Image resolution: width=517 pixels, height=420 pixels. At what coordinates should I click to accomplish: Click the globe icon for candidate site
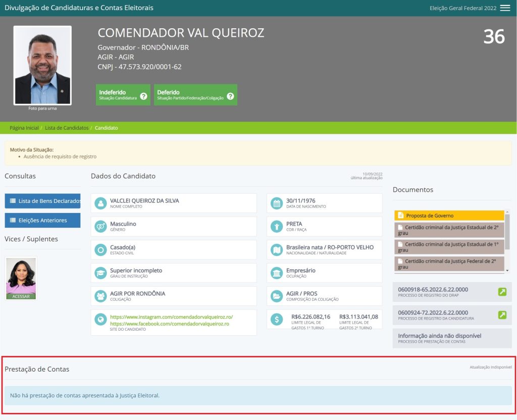(101, 320)
